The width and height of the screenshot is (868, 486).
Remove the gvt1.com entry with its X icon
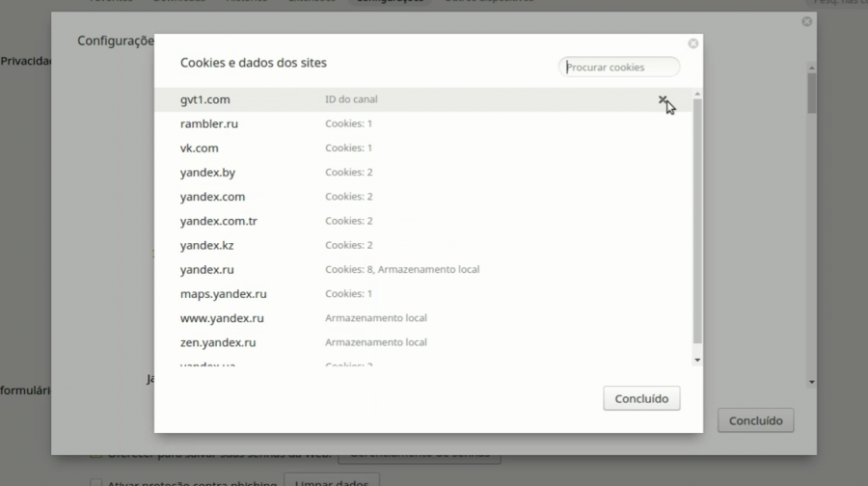662,99
